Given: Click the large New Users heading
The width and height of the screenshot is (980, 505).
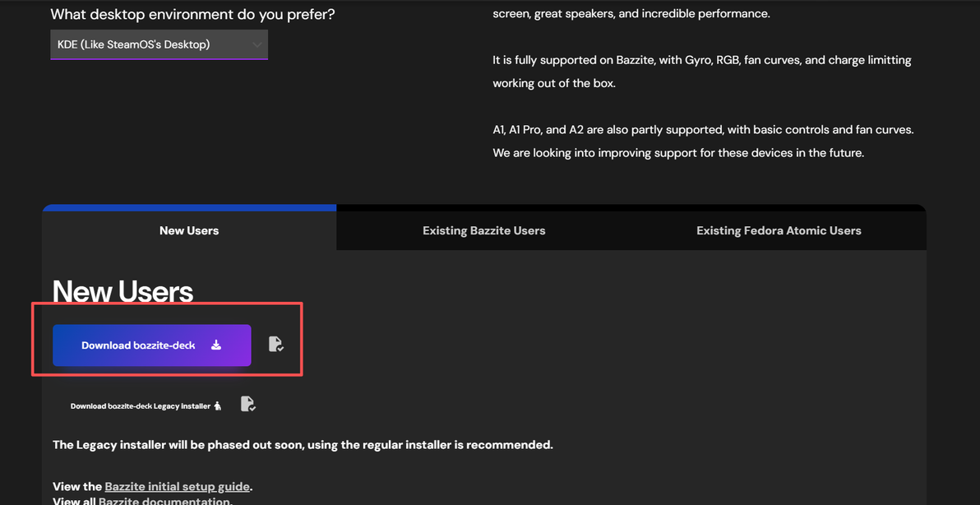Looking at the screenshot, I should point(123,291).
